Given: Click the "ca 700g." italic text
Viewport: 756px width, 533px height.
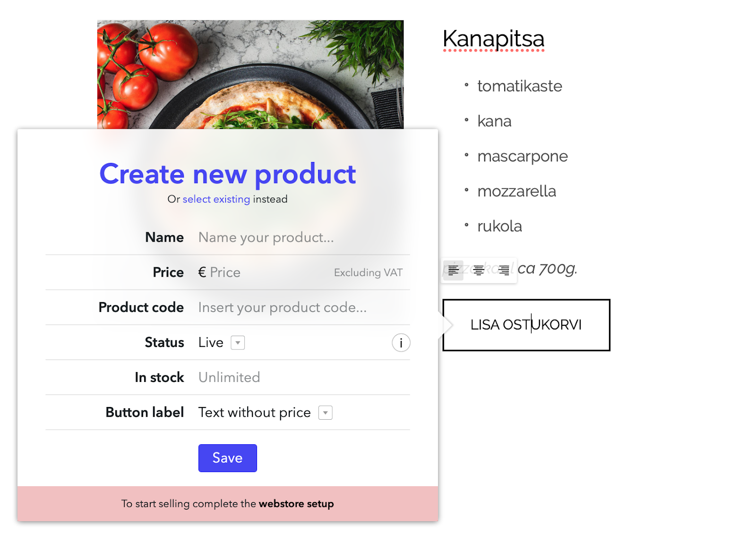Looking at the screenshot, I should (548, 269).
